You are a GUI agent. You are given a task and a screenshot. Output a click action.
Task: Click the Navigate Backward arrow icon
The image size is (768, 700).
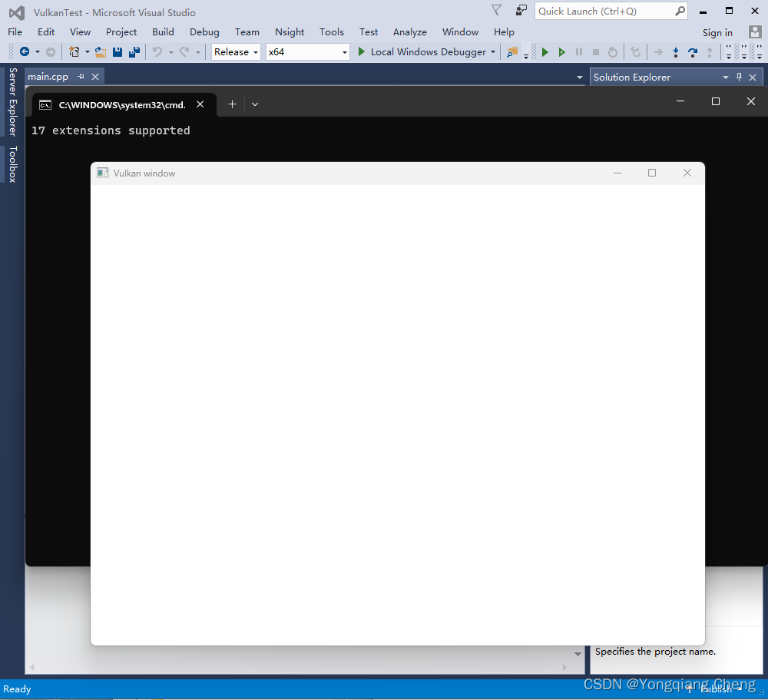click(25, 52)
